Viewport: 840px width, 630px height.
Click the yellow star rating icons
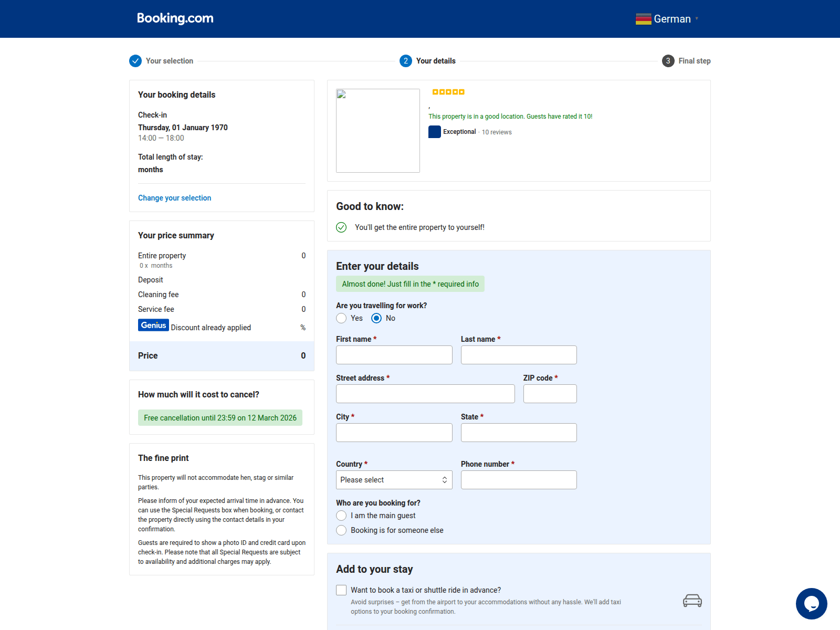(x=448, y=92)
